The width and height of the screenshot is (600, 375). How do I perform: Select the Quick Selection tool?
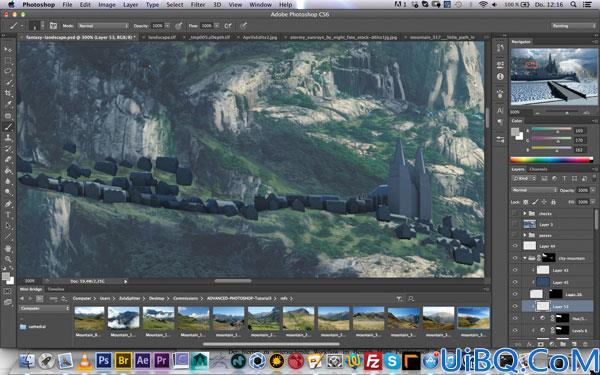click(8, 82)
